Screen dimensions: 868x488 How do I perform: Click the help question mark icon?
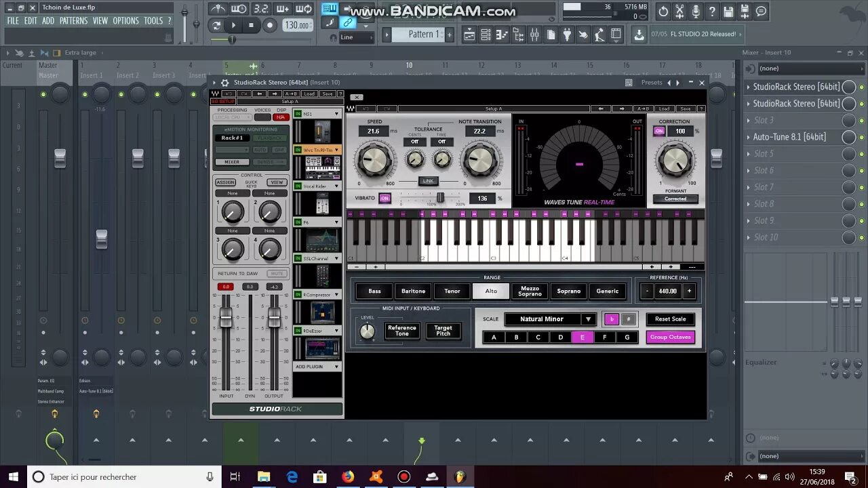(x=712, y=12)
